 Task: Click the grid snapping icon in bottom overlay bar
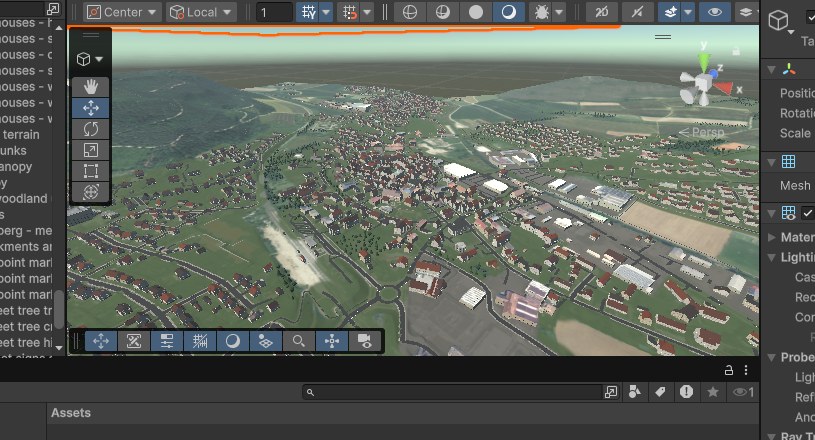[200, 341]
